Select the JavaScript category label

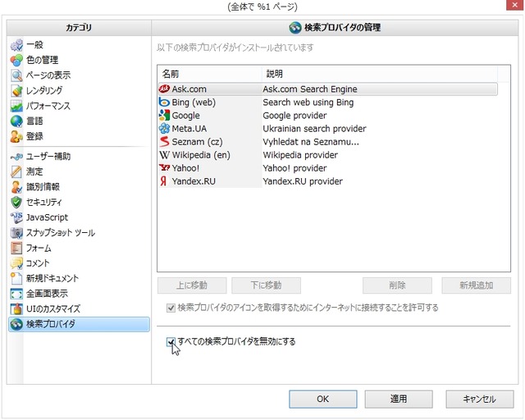pos(47,217)
